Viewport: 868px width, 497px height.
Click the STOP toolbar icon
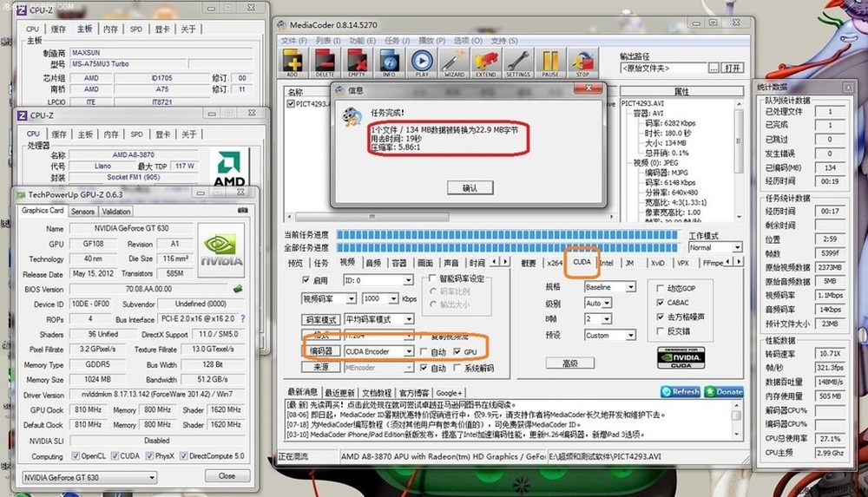pyautogui.click(x=583, y=62)
